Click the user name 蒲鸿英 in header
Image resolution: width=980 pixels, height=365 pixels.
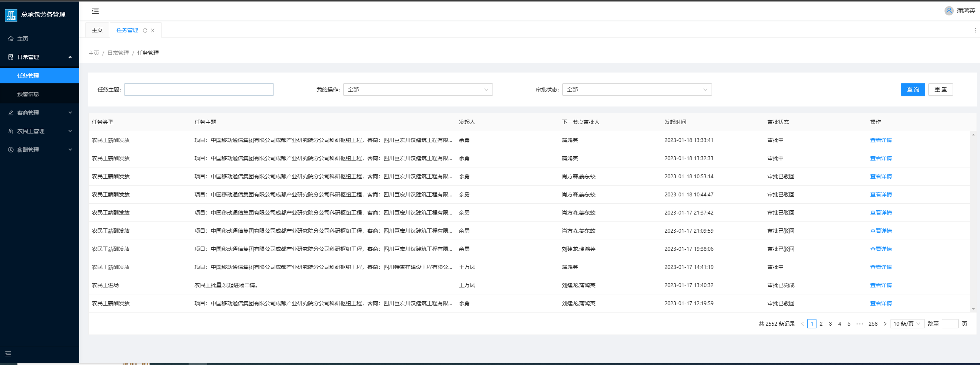click(x=966, y=11)
